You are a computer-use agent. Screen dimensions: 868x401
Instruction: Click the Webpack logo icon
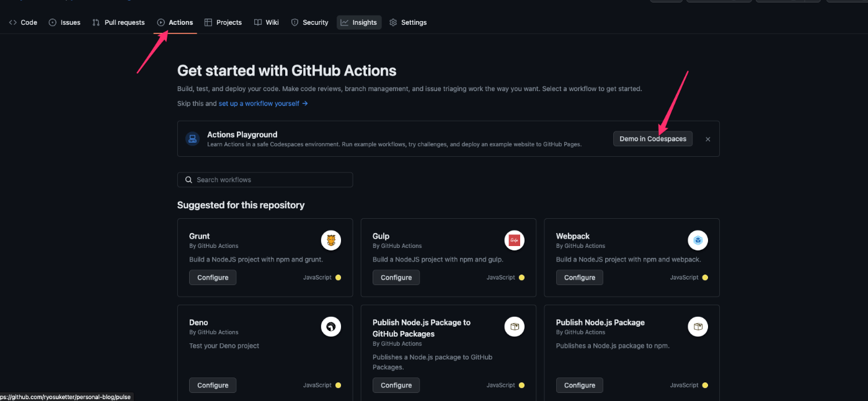(698, 240)
